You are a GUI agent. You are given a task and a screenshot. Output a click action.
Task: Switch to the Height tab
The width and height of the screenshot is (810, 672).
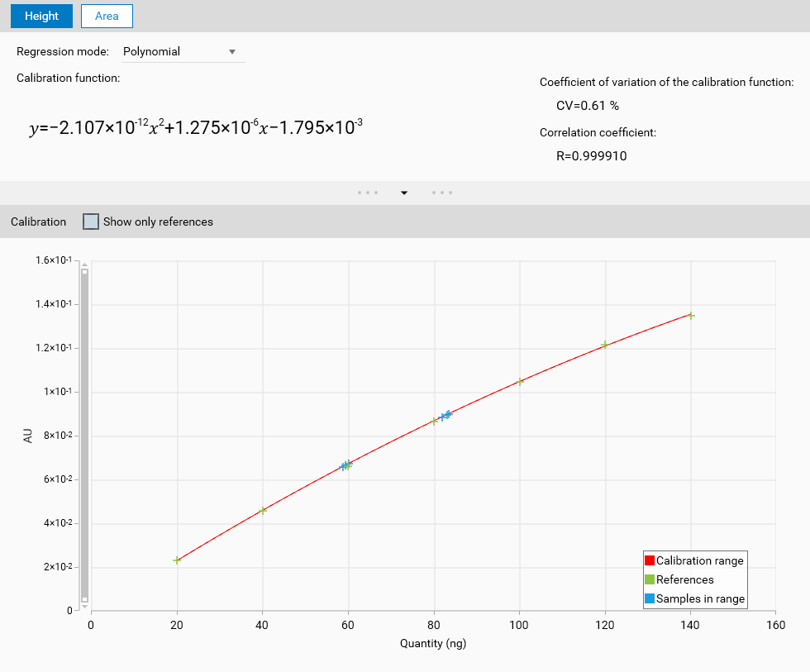[41, 16]
